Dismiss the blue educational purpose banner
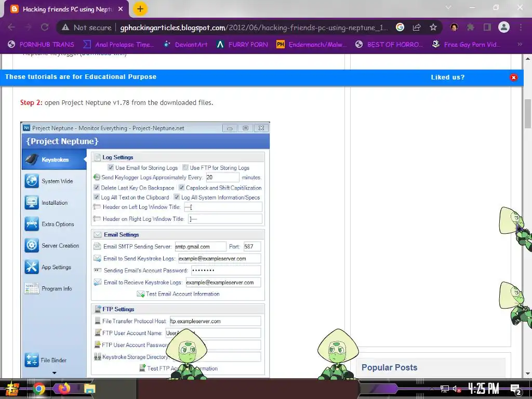The image size is (532, 399). (x=513, y=77)
